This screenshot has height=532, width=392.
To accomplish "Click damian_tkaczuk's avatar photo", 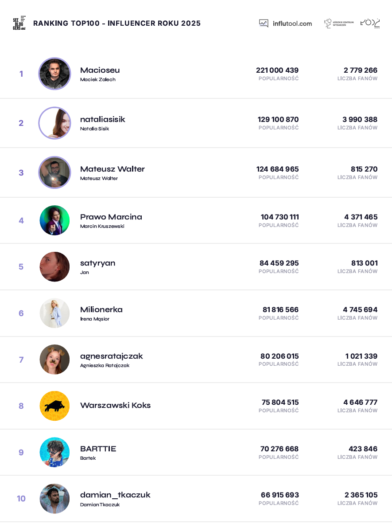I will 54,498.
